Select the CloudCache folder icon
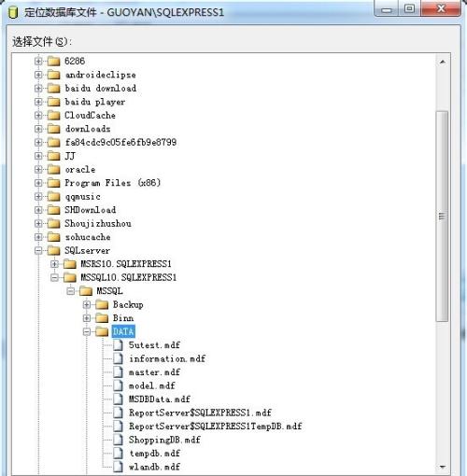This screenshot has height=476, width=467. (x=53, y=116)
